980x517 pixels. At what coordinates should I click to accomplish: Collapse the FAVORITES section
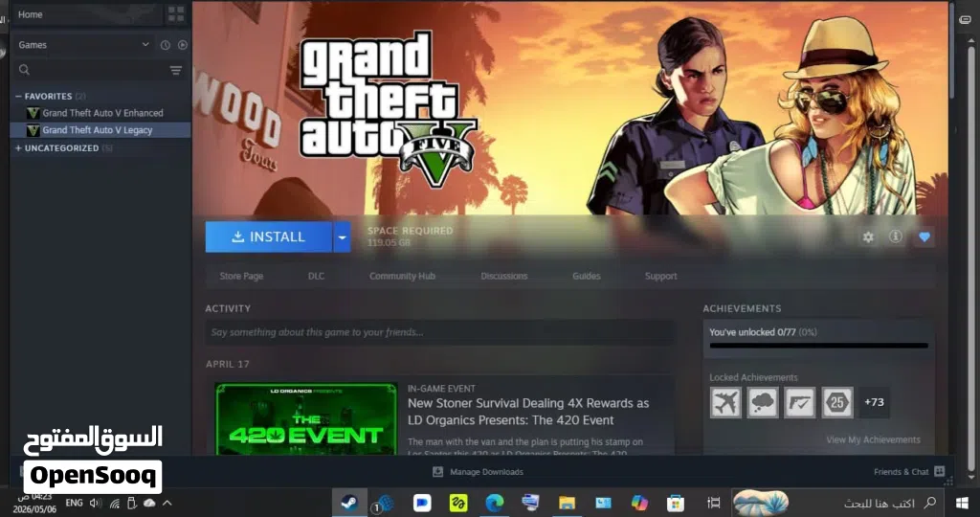point(19,97)
